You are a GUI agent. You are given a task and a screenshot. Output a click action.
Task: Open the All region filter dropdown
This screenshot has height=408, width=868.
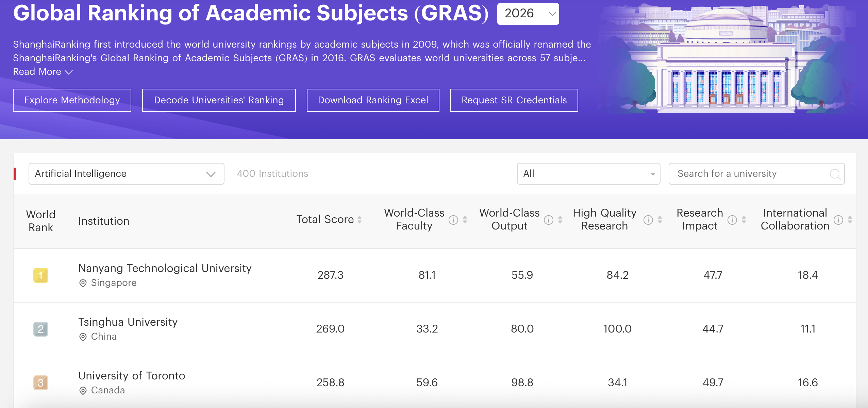coord(589,174)
